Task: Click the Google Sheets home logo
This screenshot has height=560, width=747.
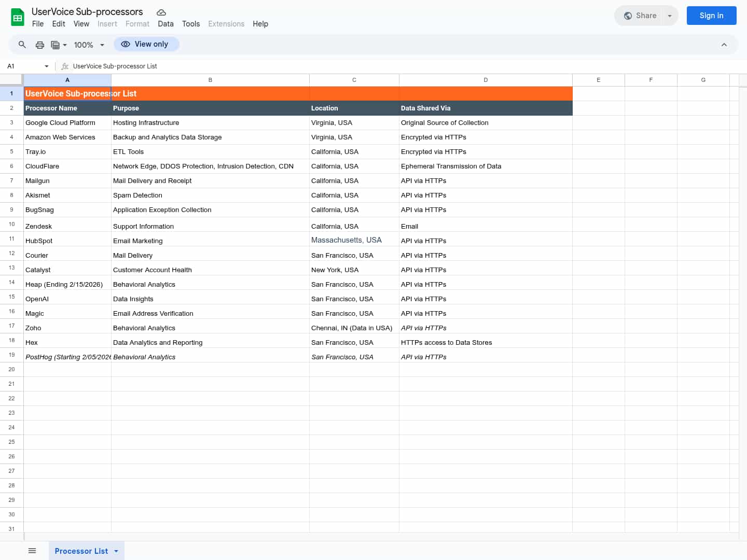Action: click(18, 17)
